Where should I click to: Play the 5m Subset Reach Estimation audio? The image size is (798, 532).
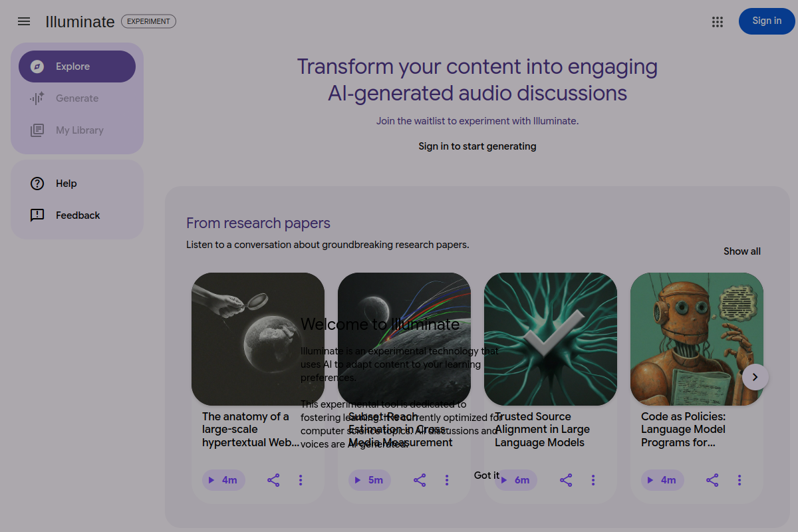pos(370,480)
